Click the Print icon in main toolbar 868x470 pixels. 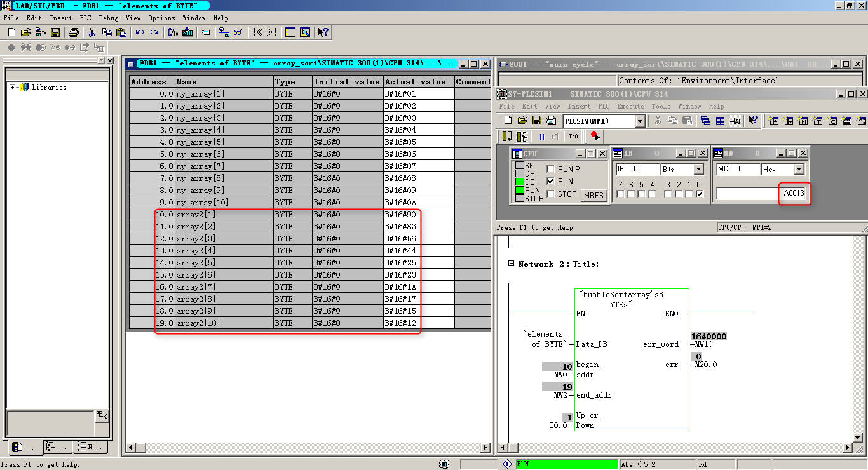click(x=73, y=32)
